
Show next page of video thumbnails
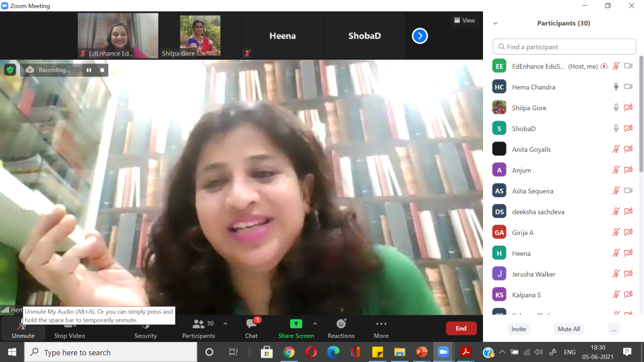point(419,36)
